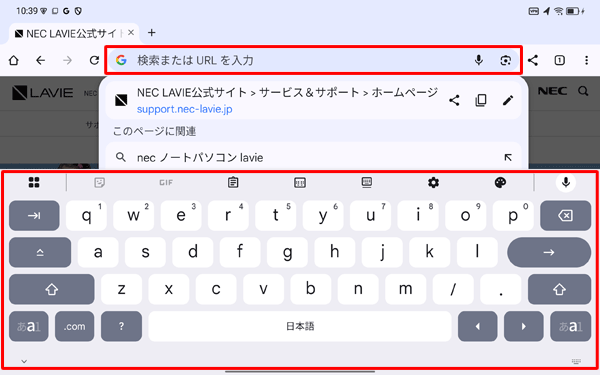Tap the p key
The height and width of the screenshot is (375, 600).
click(513, 216)
